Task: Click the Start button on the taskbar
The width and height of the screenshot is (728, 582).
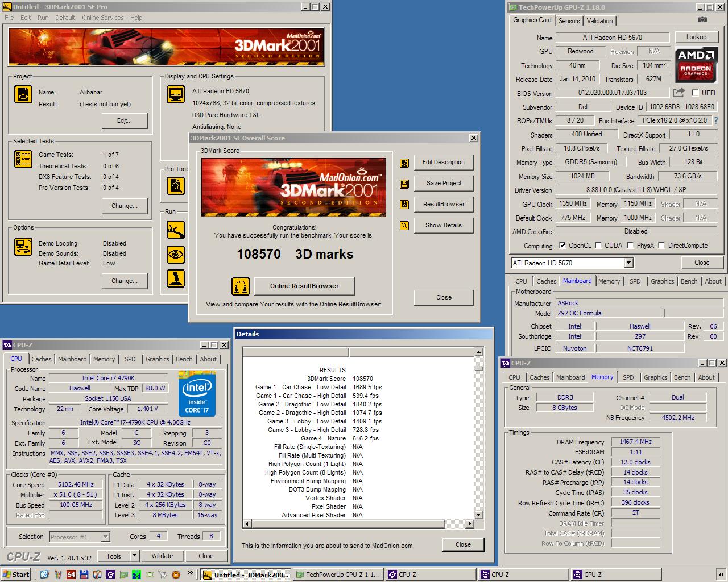Action: click(x=16, y=575)
